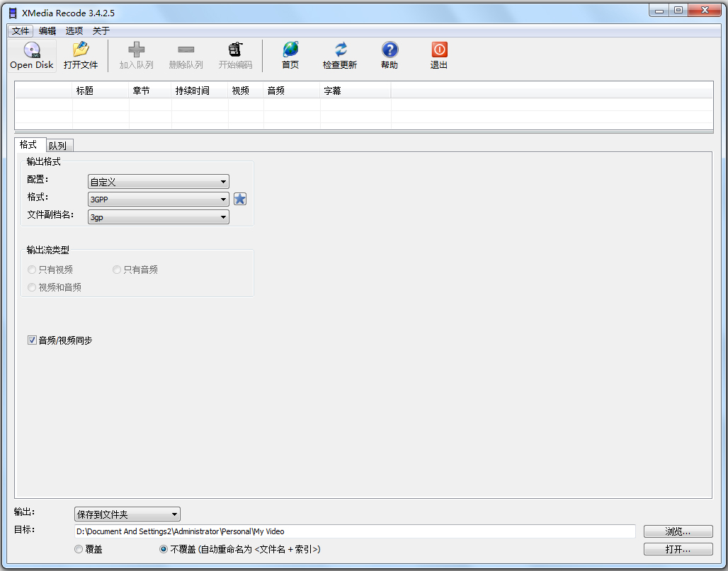Click the Open Disk toolbar icon
The width and height of the screenshot is (728, 571).
[32, 50]
